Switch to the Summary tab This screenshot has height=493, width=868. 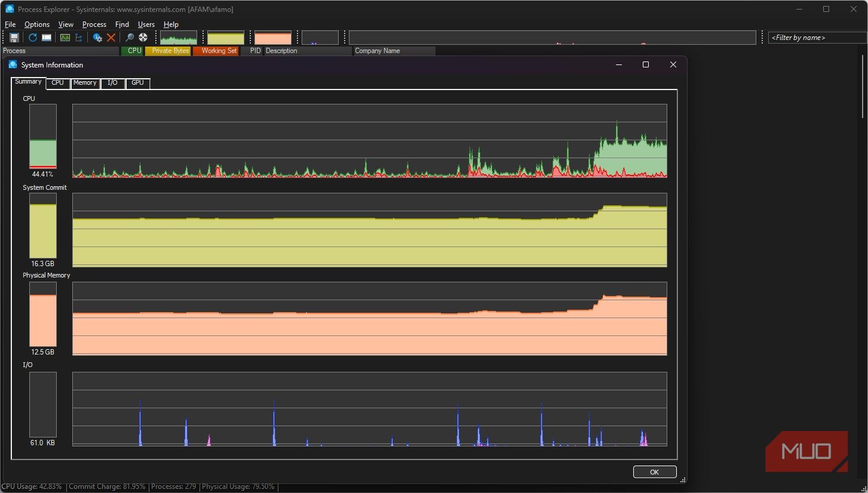coord(28,82)
